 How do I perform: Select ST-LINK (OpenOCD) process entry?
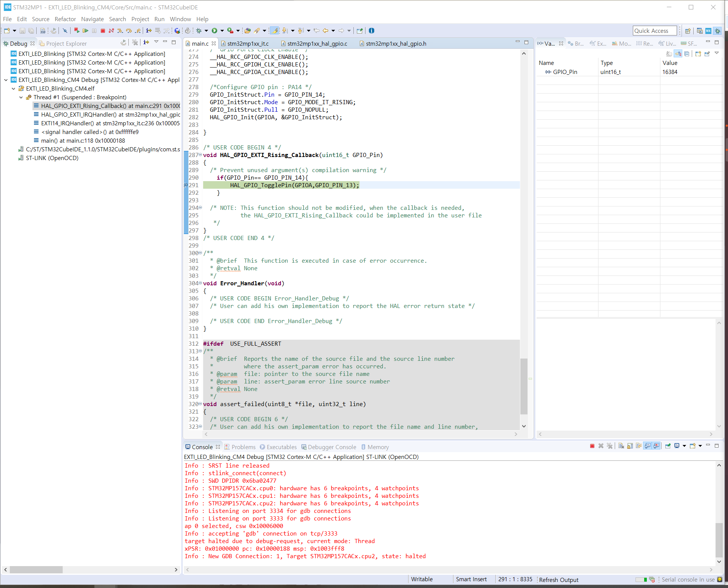[48, 158]
